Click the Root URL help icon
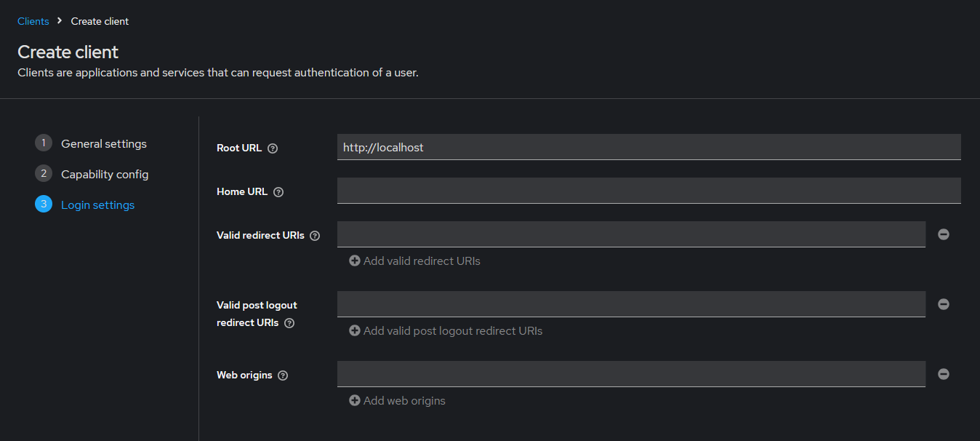Image resolution: width=980 pixels, height=441 pixels. pyautogui.click(x=273, y=148)
